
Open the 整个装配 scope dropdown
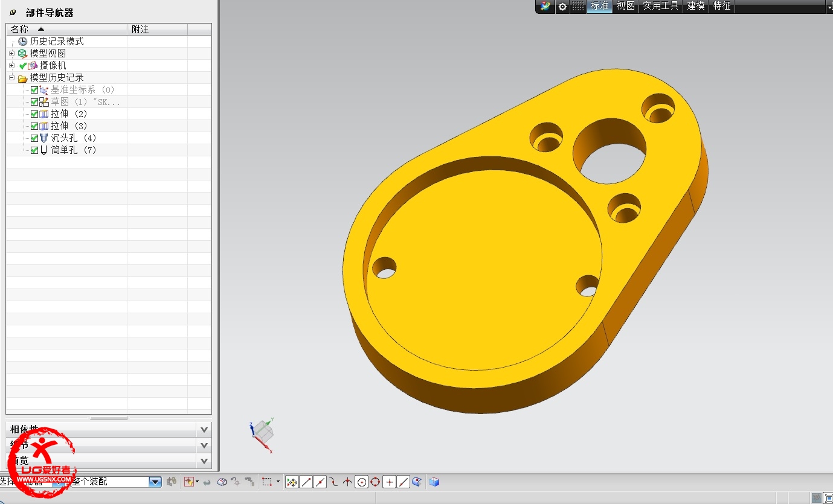click(x=155, y=482)
